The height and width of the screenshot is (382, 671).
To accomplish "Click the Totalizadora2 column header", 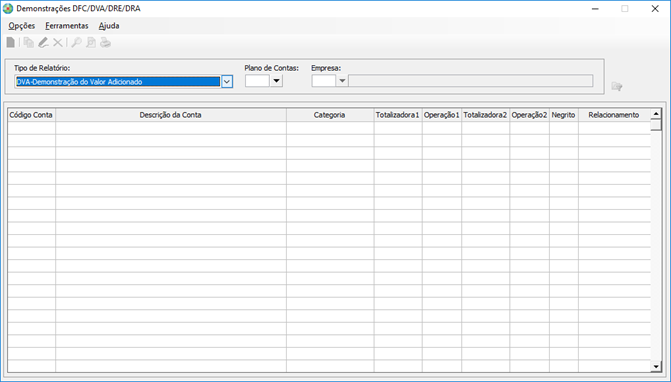I will (x=485, y=115).
